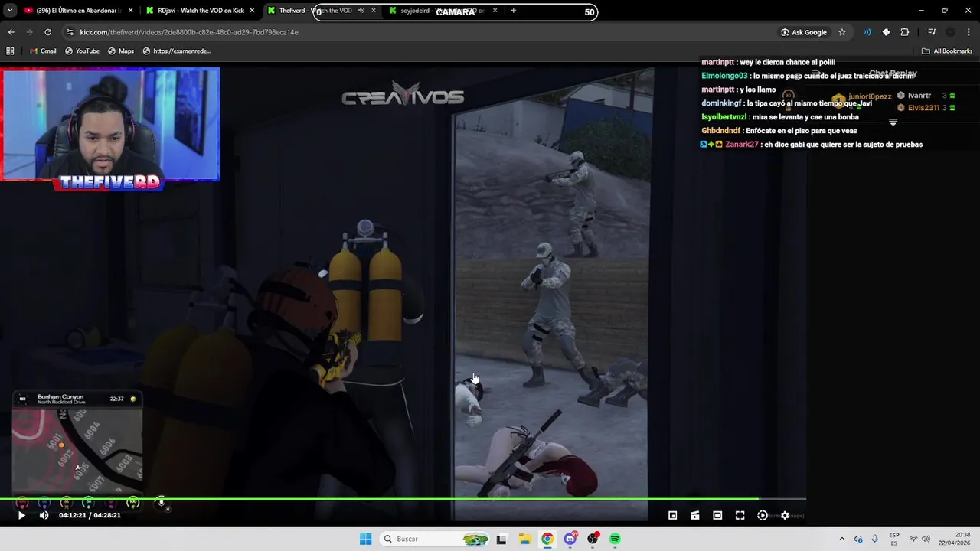Open Chrome three-dot menu
Viewport: 980px width, 551px height.
tap(969, 32)
